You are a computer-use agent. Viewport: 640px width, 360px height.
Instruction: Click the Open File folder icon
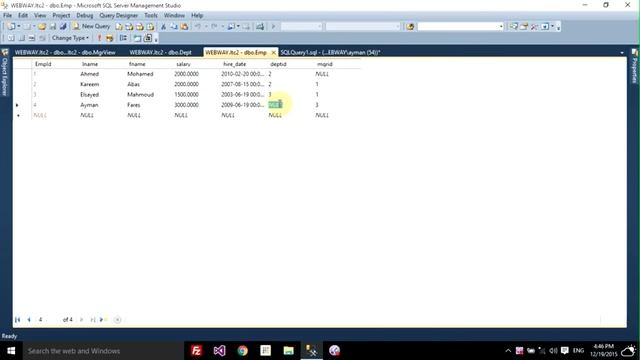(42, 27)
